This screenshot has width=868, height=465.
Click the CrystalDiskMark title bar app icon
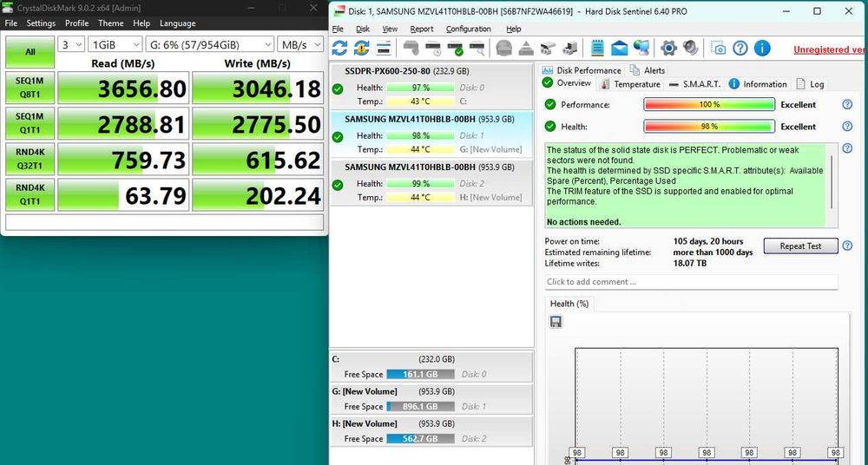(x=8, y=8)
